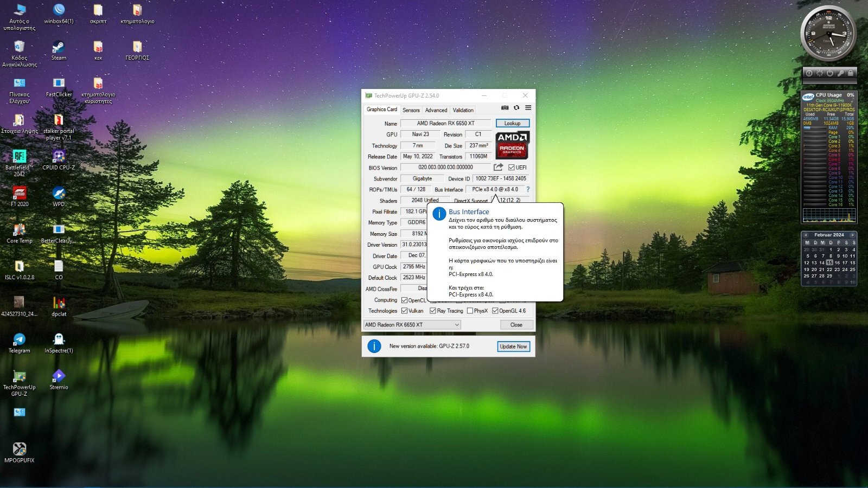Click the analog clock gadget
The width and height of the screenshot is (868, 488).
828,34
